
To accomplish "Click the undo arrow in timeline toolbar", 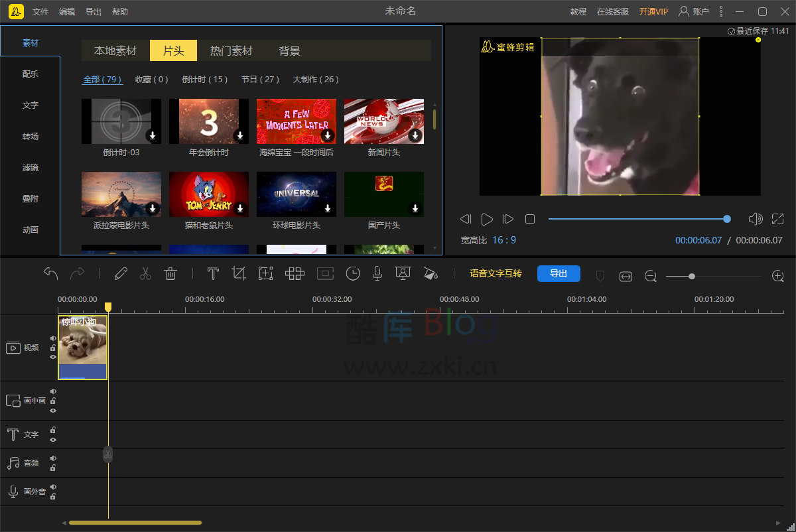I will (51, 273).
